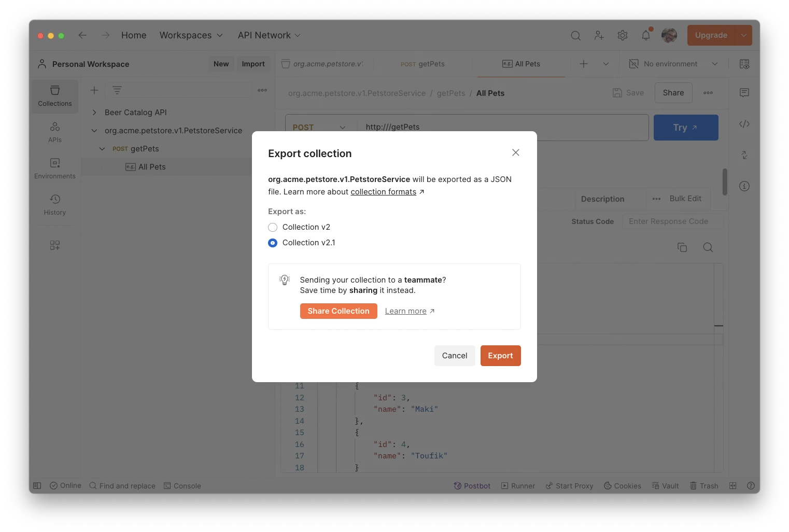Show the History sidebar panel
Image resolution: width=789 pixels, height=532 pixels.
click(55, 205)
